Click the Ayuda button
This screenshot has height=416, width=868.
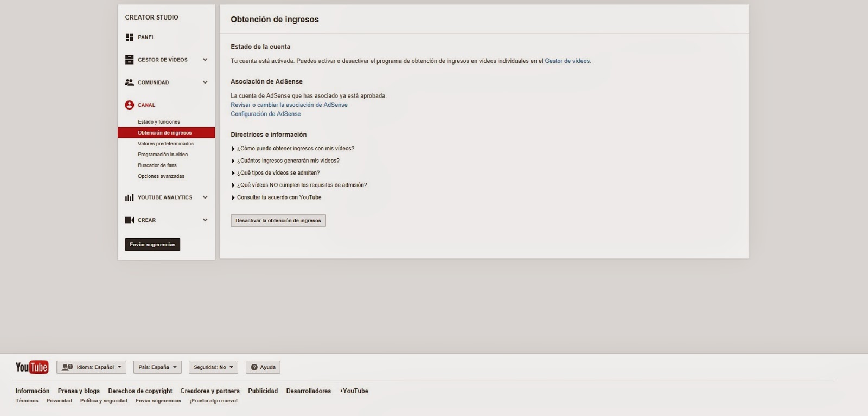pos(263,367)
